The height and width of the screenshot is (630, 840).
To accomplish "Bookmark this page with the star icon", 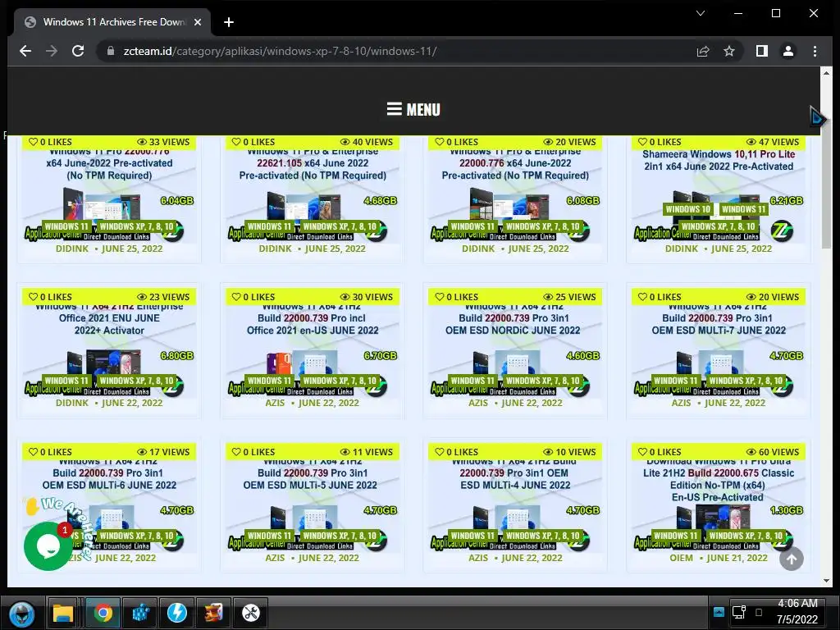I will (729, 51).
